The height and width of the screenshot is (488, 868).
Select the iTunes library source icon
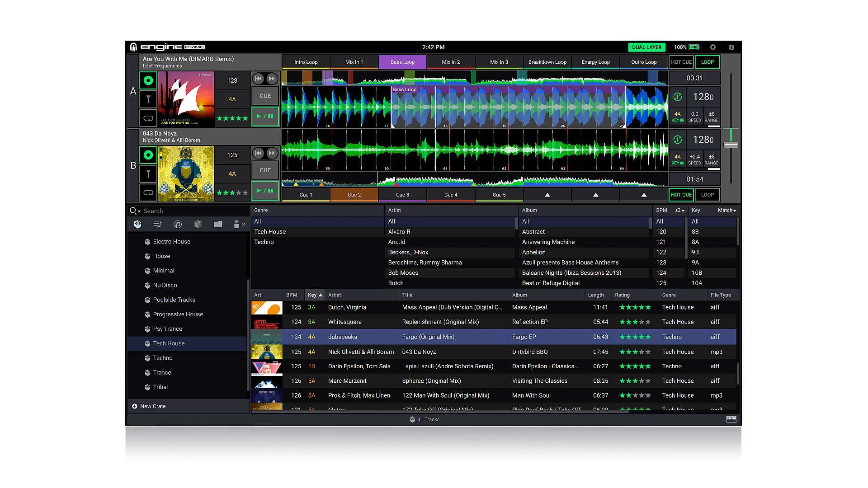pos(178,224)
